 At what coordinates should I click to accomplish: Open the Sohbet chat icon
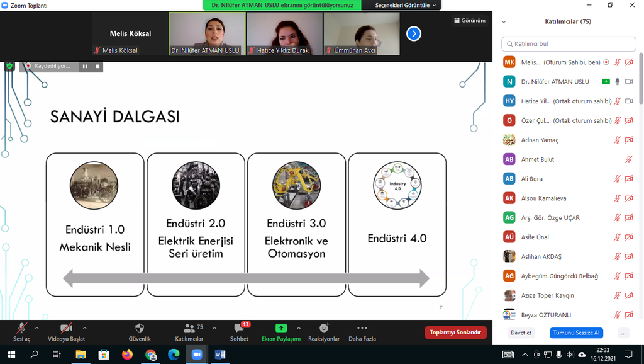238,328
